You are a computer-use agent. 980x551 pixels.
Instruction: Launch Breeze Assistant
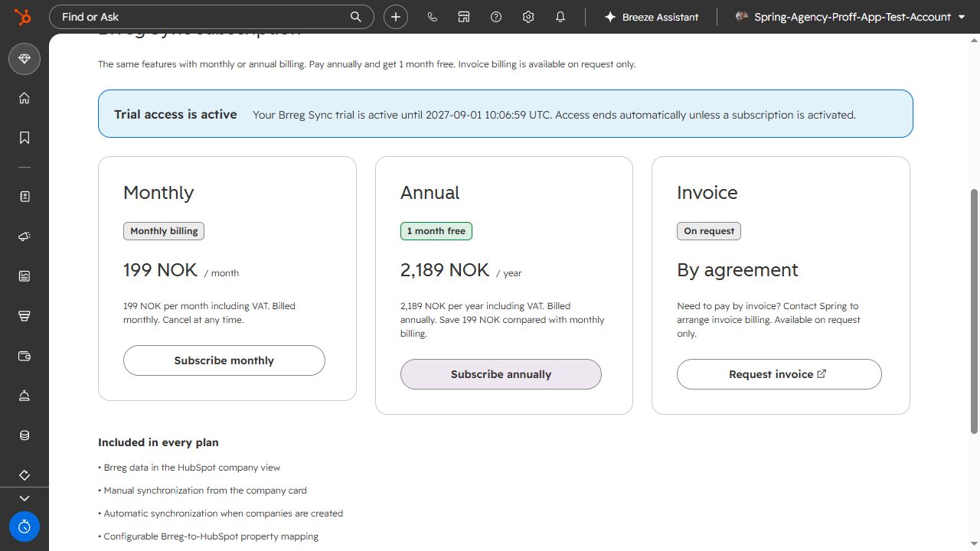coord(652,17)
